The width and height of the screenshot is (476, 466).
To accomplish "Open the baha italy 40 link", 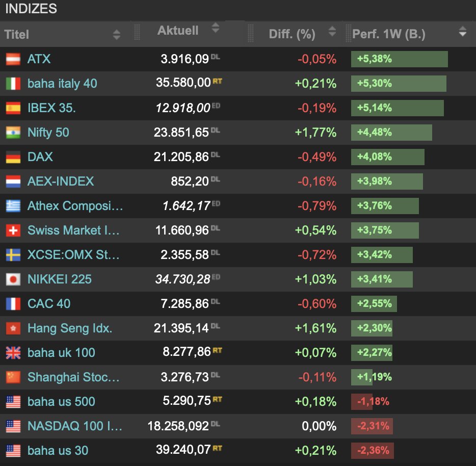I will [62, 84].
